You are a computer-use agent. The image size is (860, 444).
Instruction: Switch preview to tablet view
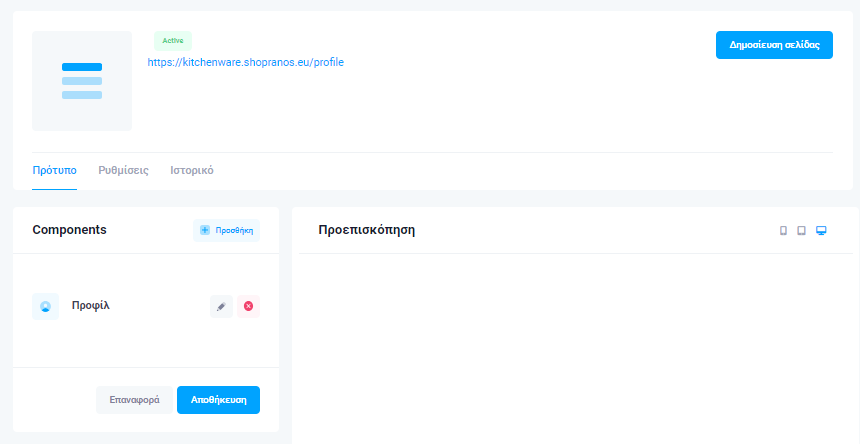pyautogui.click(x=801, y=231)
